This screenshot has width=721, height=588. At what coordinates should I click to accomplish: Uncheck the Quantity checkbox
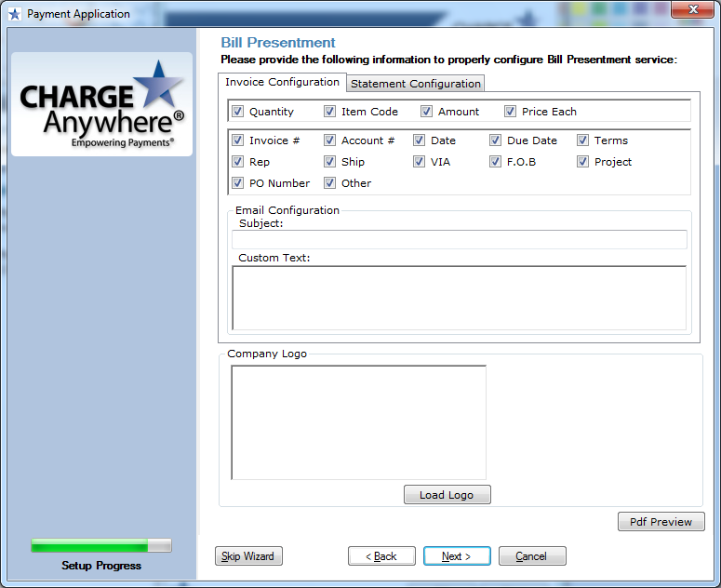coord(238,112)
